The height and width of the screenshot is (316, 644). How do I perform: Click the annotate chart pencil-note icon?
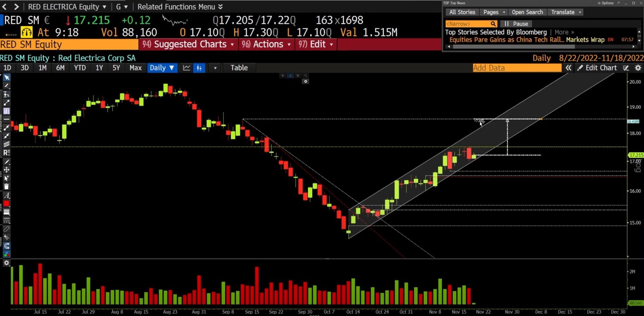(626, 68)
